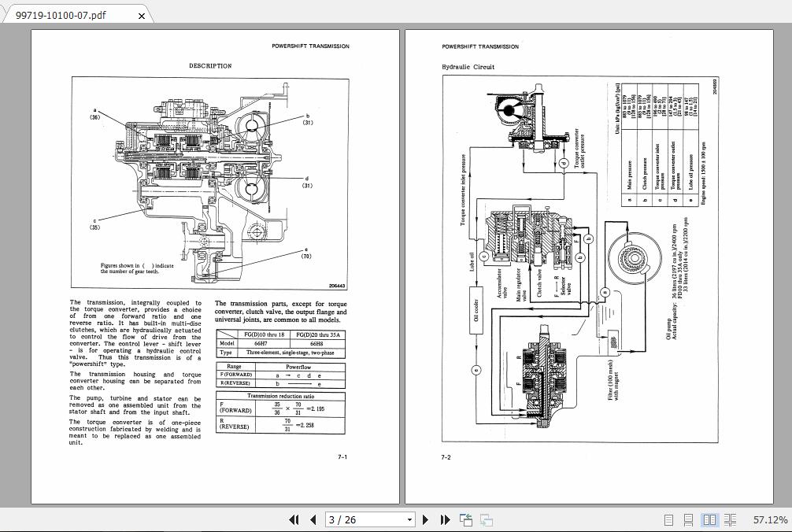
Task: Switch to continuous scrolling layout
Action: (x=689, y=519)
